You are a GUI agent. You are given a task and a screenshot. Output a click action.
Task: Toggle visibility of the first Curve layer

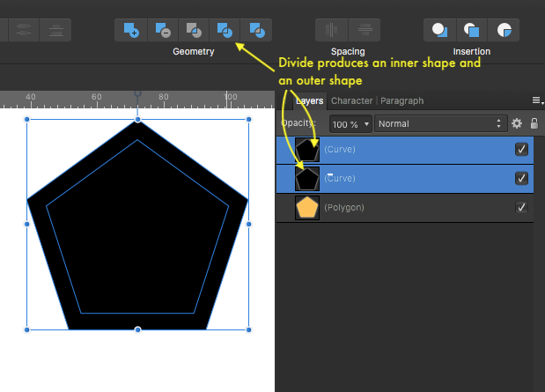[x=521, y=149]
